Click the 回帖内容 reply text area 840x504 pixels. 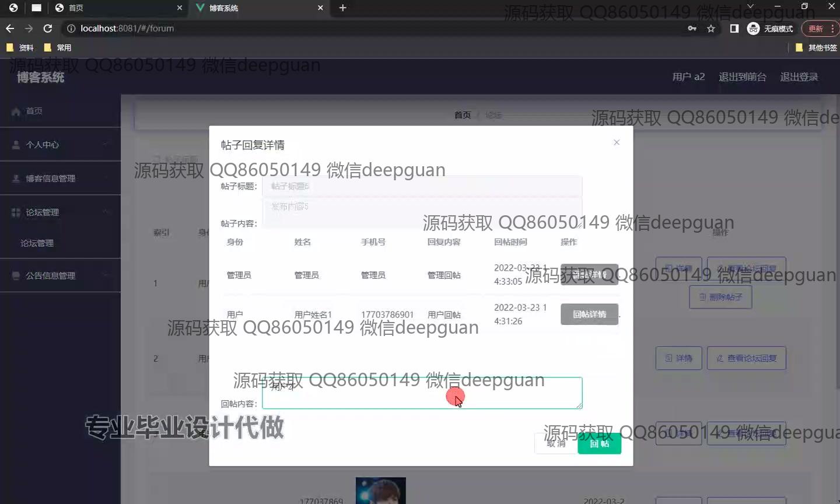422,393
